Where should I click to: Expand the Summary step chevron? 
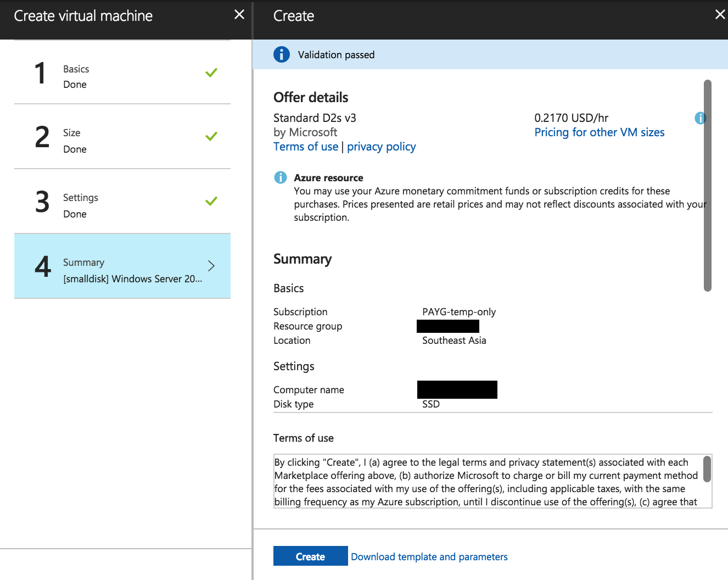[x=211, y=265]
